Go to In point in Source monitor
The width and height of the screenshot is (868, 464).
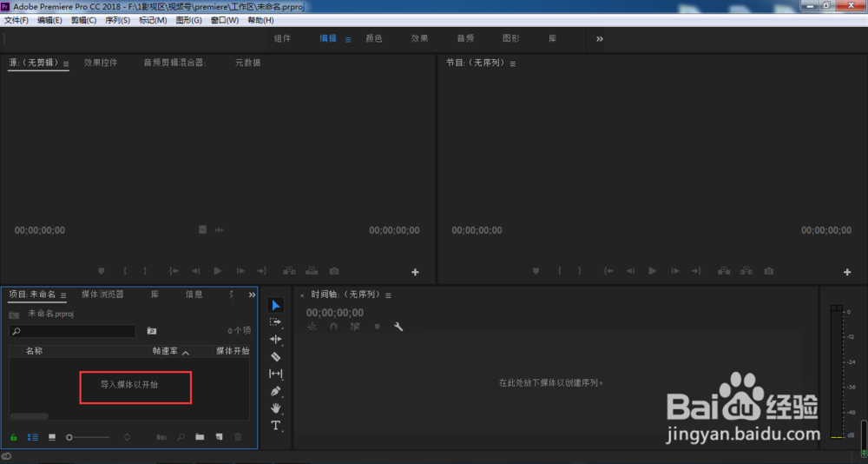174,271
